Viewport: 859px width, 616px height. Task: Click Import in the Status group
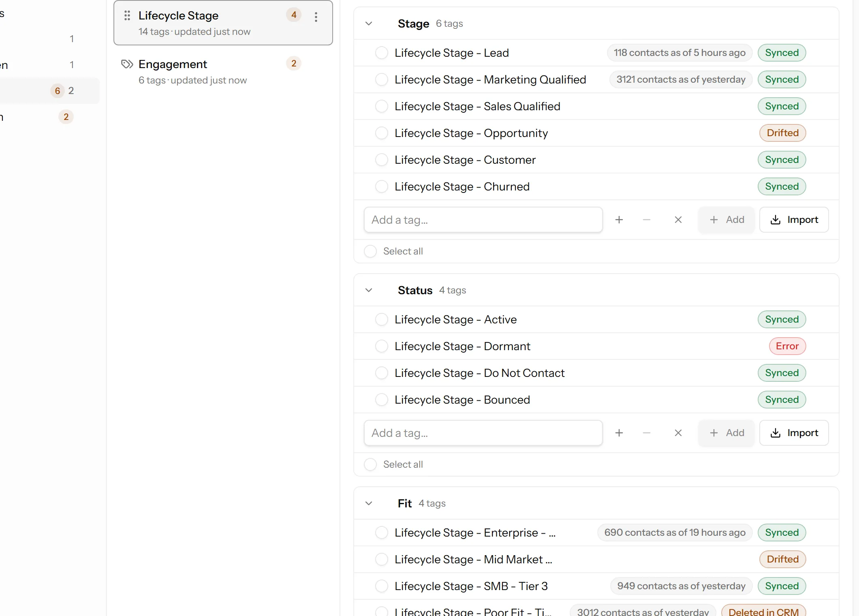(x=794, y=433)
